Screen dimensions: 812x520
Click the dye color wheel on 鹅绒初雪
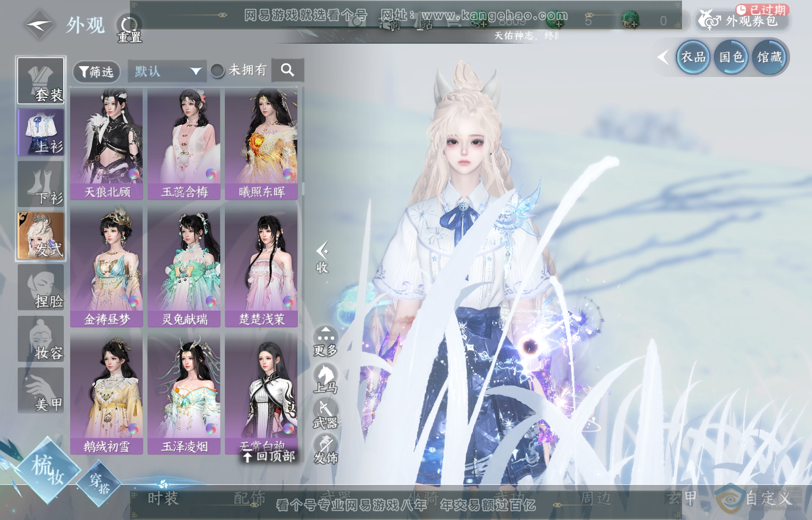[134, 429]
